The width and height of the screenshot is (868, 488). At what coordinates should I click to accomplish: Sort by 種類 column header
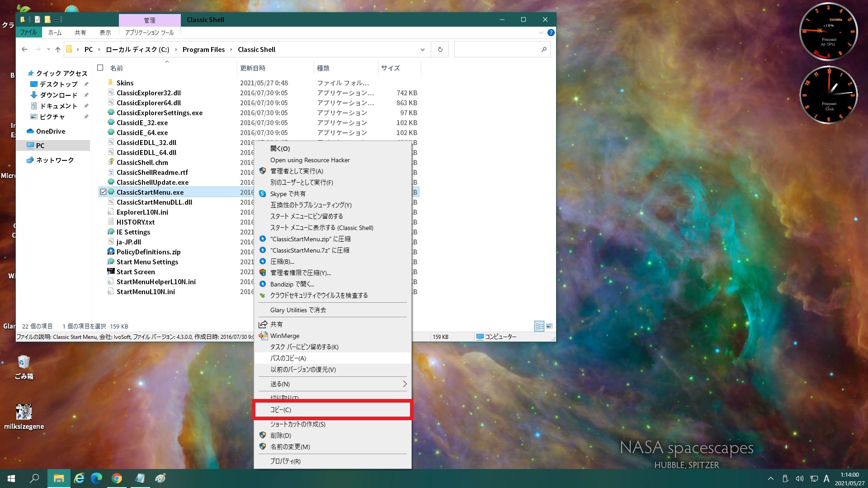[346, 68]
